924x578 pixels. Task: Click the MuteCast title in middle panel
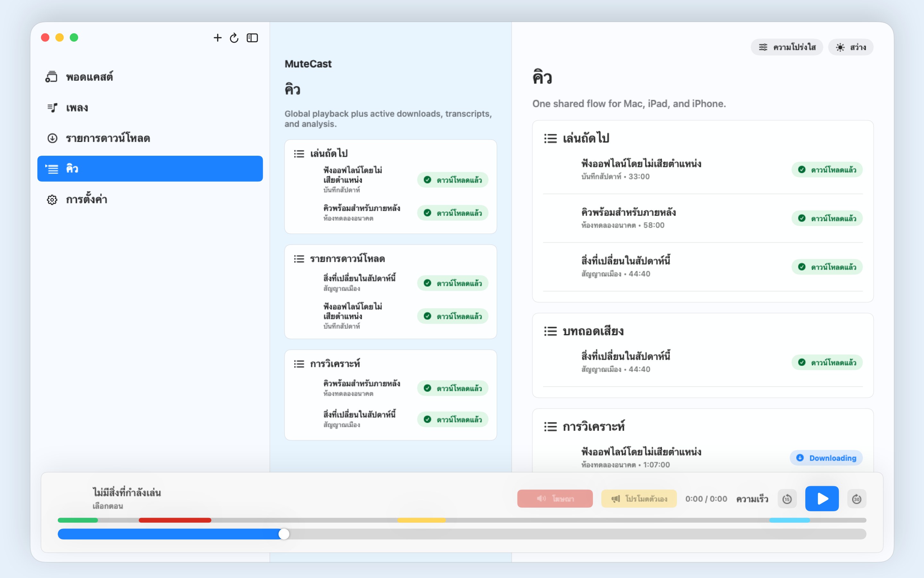coord(308,64)
